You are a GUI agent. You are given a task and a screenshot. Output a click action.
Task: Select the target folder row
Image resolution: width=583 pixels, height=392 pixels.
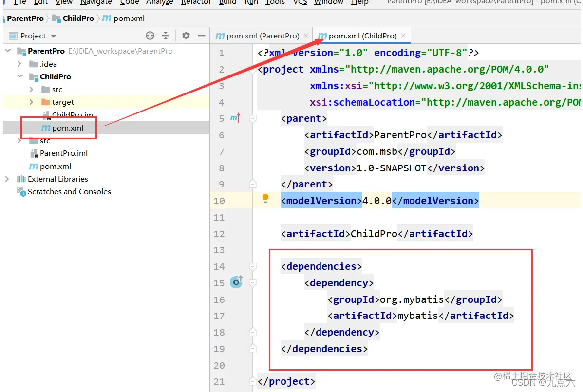coord(106,102)
